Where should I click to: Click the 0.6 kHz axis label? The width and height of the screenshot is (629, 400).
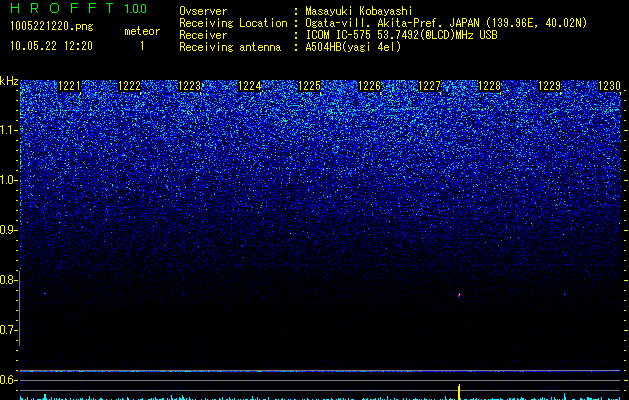8,380
